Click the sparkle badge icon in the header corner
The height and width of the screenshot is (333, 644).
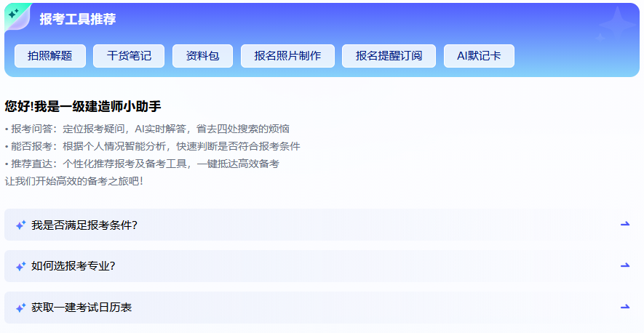(x=15, y=15)
